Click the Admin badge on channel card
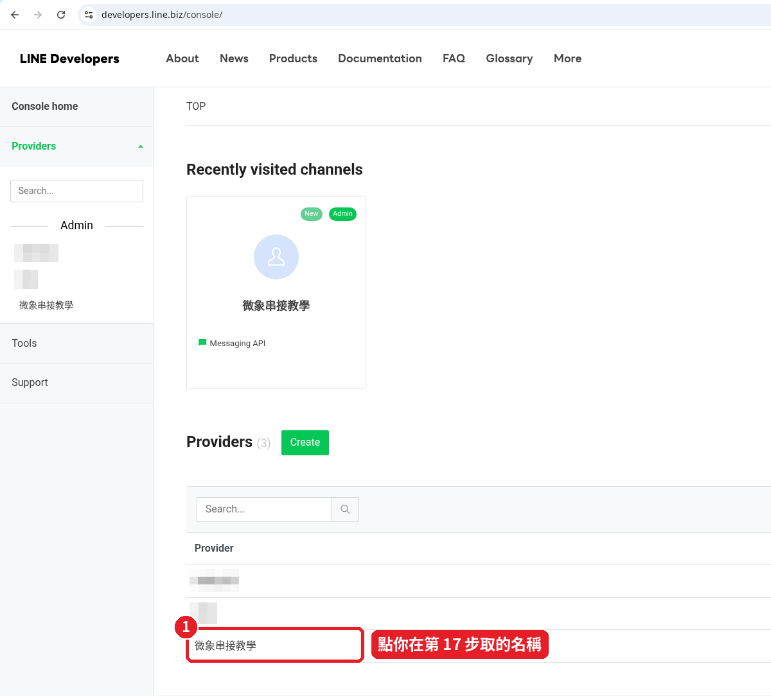This screenshot has height=700, width=771. [342, 214]
